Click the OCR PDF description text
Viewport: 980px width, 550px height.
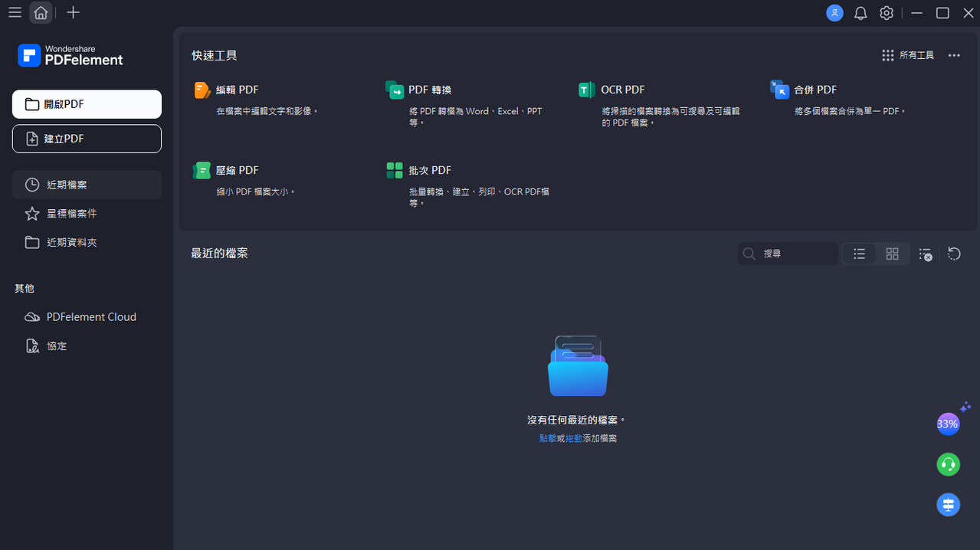click(x=670, y=116)
